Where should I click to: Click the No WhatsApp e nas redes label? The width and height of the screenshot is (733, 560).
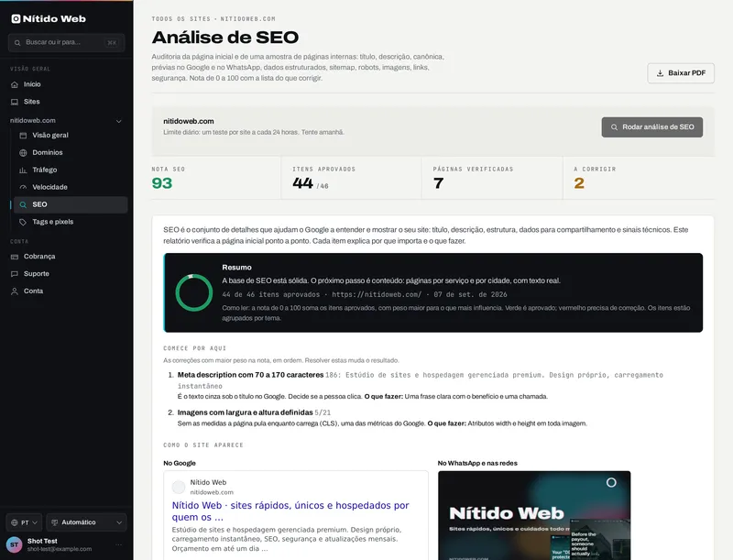coord(477,463)
